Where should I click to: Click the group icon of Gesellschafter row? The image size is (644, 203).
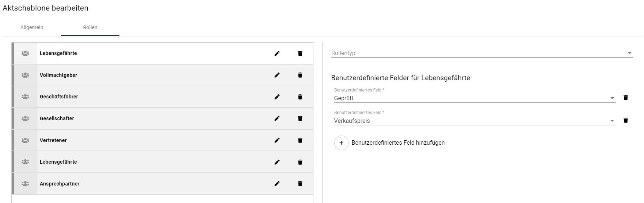click(25, 118)
